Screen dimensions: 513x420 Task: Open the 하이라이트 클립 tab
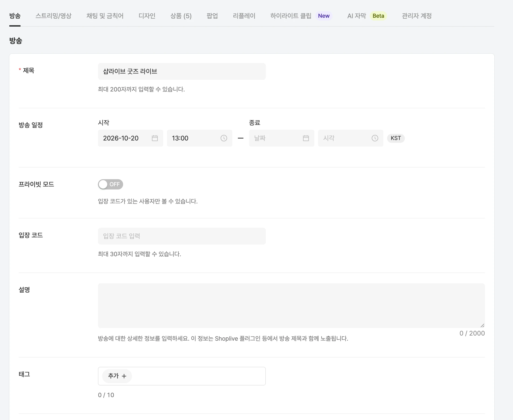coord(291,16)
